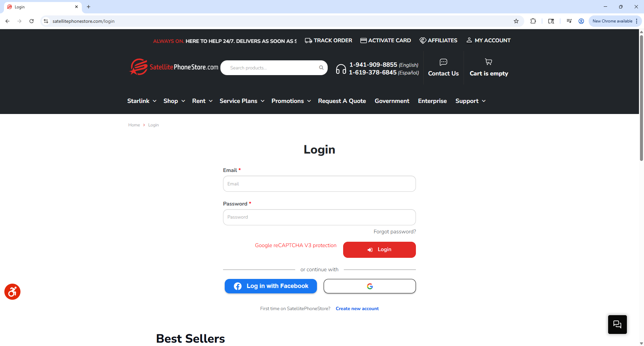Open Request A Quote menu item
The width and height of the screenshot is (644, 346).
click(342, 101)
